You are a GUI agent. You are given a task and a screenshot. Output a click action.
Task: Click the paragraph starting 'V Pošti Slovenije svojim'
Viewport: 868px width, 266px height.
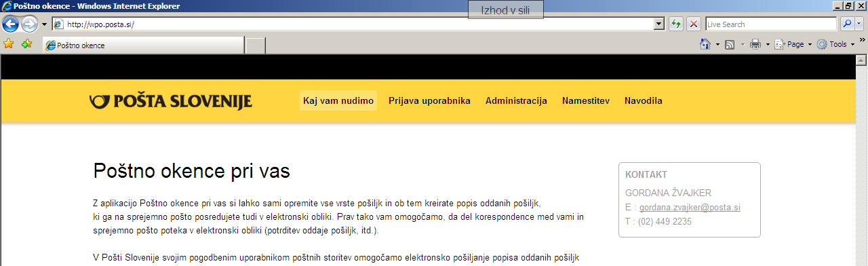point(336,258)
